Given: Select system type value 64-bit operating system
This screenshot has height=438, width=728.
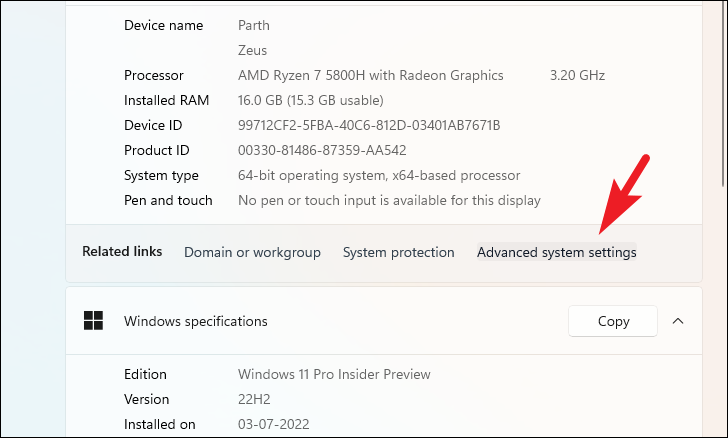Looking at the screenshot, I should [379, 176].
